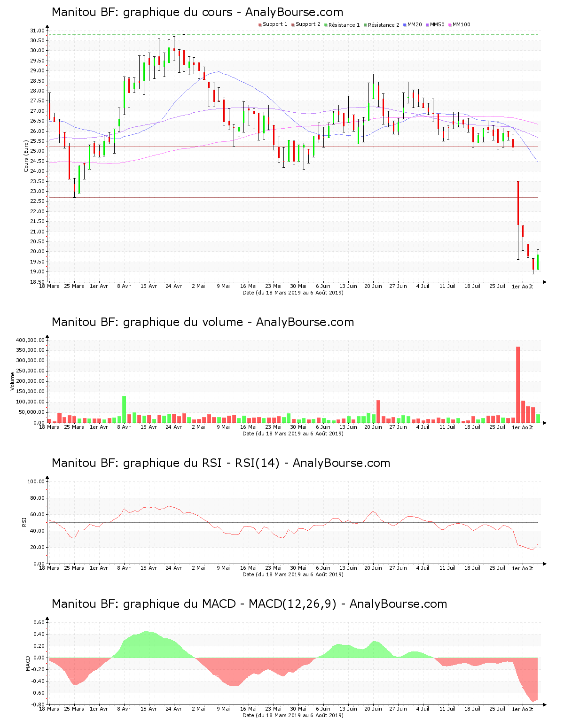Click the date range caption under price chart
This screenshot has width=564, height=728.
click(293, 293)
